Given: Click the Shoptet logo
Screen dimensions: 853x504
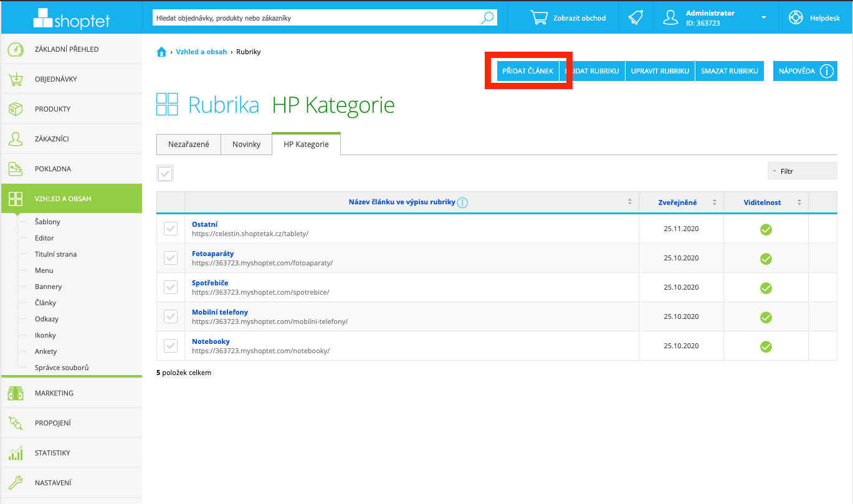Looking at the screenshot, I should [71, 18].
